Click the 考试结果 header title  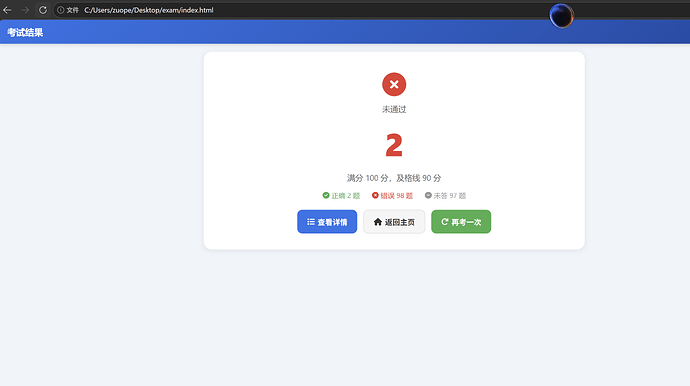[x=25, y=32]
